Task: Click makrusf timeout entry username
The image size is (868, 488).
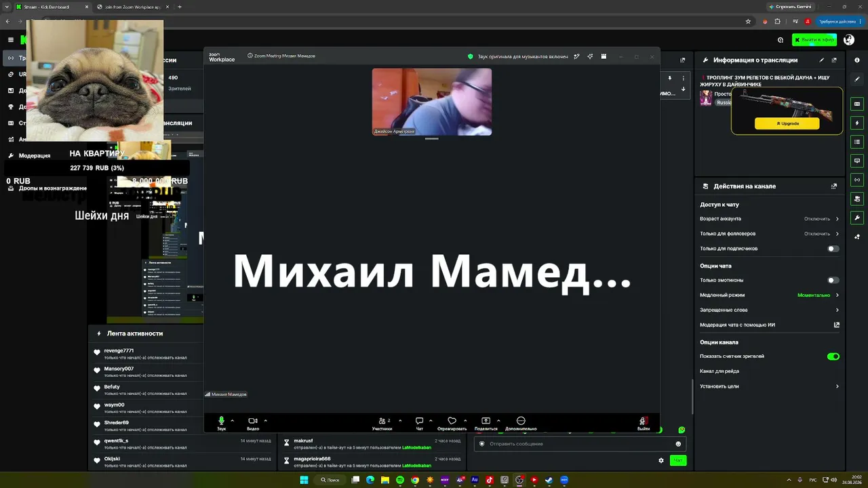Action: coord(303,441)
